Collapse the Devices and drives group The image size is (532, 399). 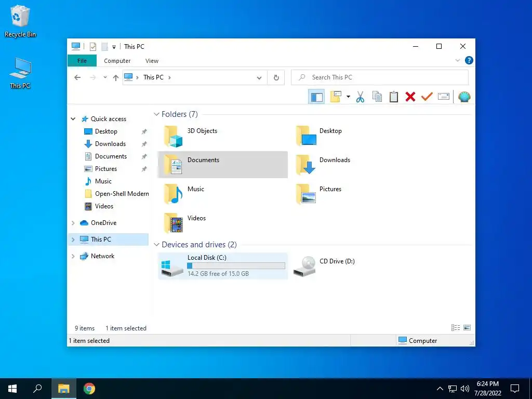pos(156,245)
